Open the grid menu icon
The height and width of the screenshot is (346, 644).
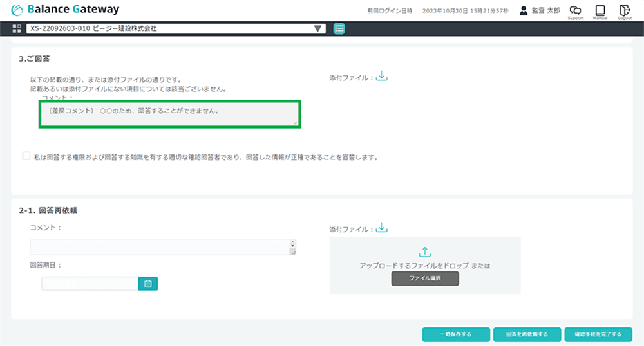[x=17, y=29]
